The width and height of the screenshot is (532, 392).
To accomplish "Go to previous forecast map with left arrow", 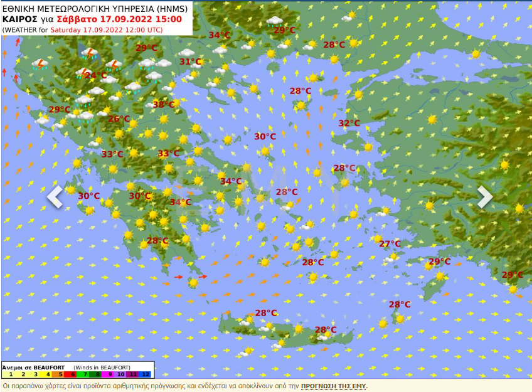I will tap(55, 196).
